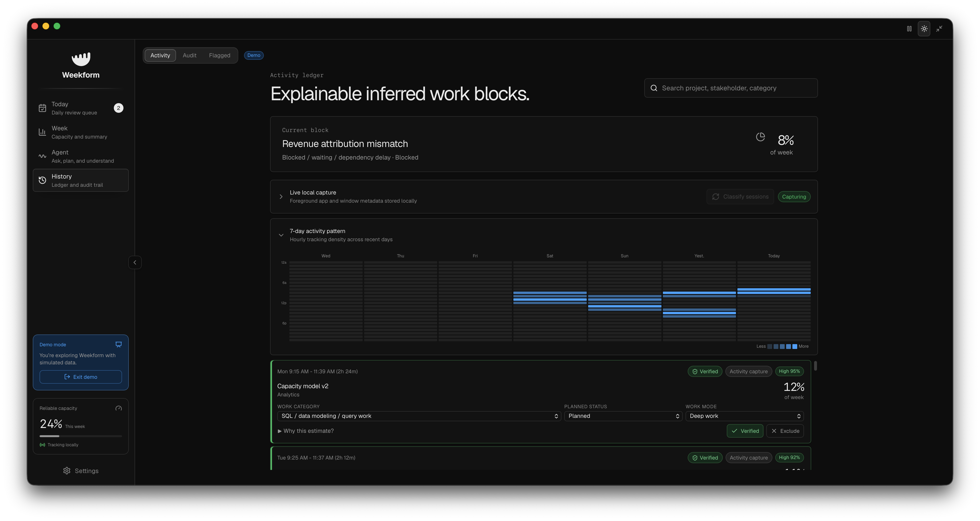Click the Demo badge
Image resolution: width=980 pixels, height=521 pixels.
254,55
